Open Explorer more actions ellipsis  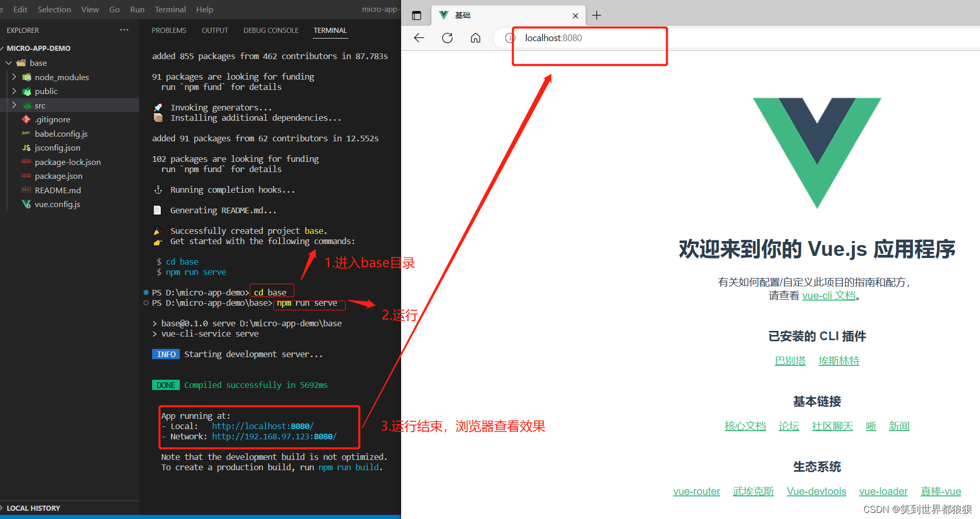pyautogui.click(x=124, y=30)
